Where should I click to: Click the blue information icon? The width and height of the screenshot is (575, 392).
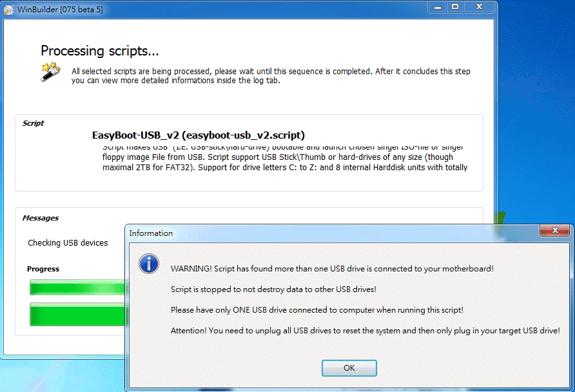click(149, 264)
